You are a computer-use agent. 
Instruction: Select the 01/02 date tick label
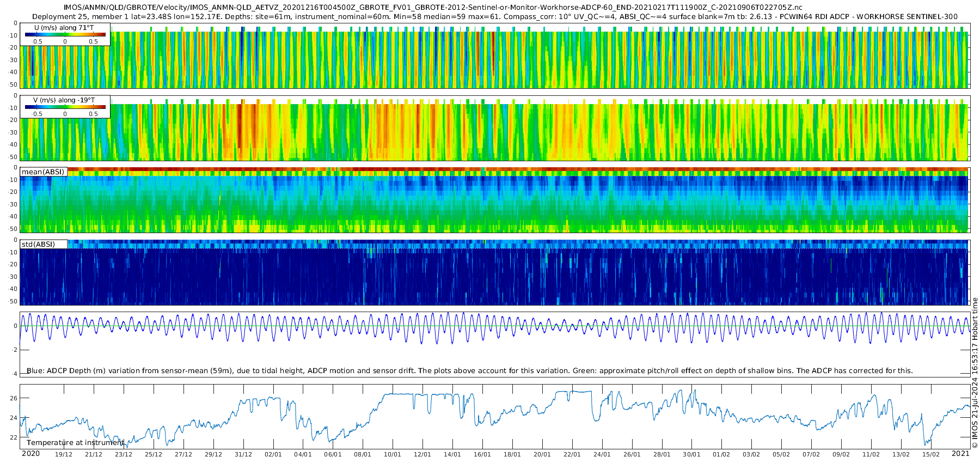click(x=721, y=454)
